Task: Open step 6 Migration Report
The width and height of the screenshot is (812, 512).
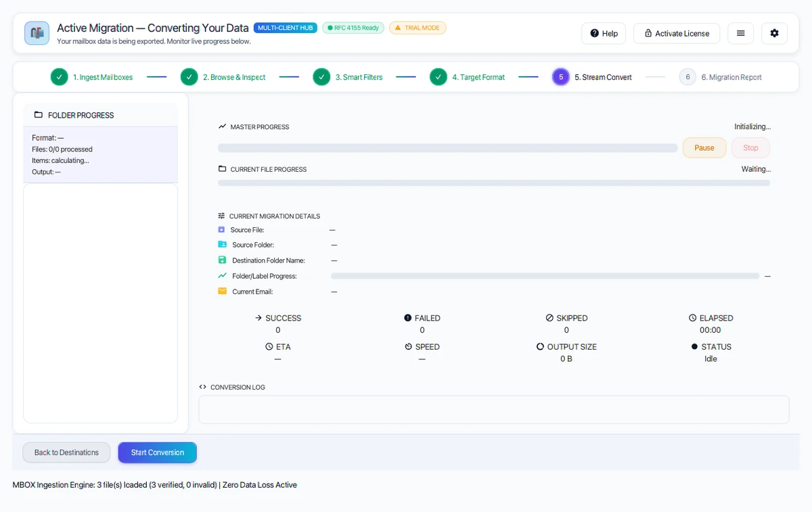Action: pos(721,77)
